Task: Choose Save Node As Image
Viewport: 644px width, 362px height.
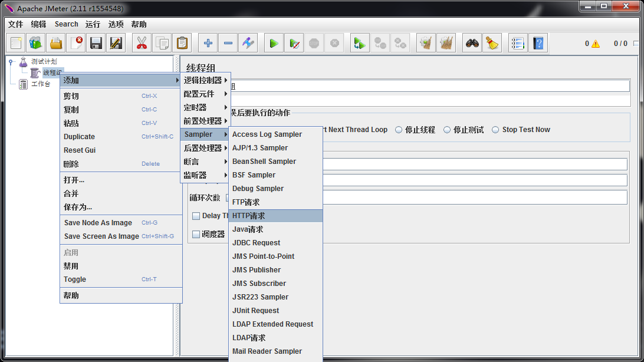Action: (x=121, y=223)
